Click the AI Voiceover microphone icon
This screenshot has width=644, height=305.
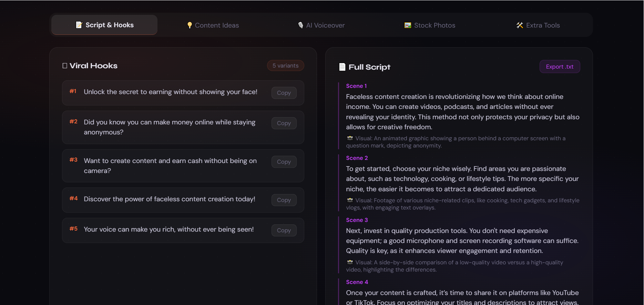[x=301, y=25]
